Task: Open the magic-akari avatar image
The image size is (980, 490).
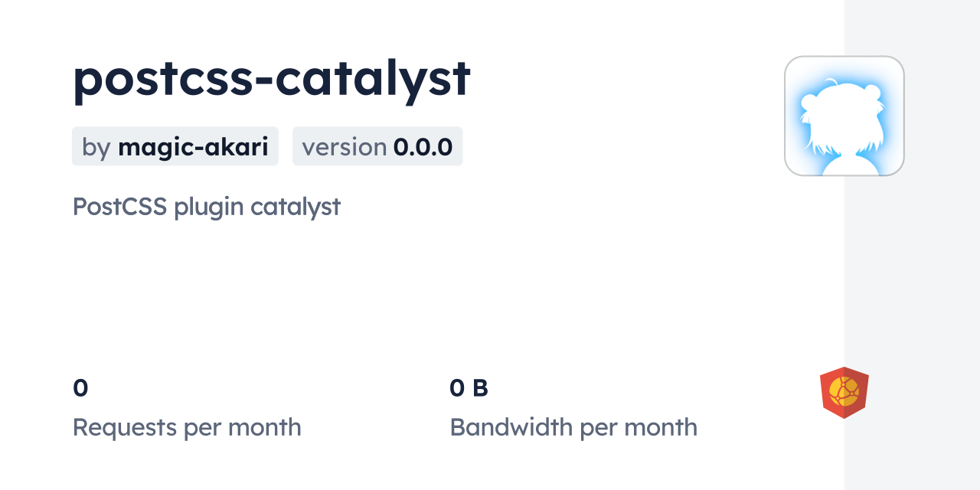Action: [844, 116]
